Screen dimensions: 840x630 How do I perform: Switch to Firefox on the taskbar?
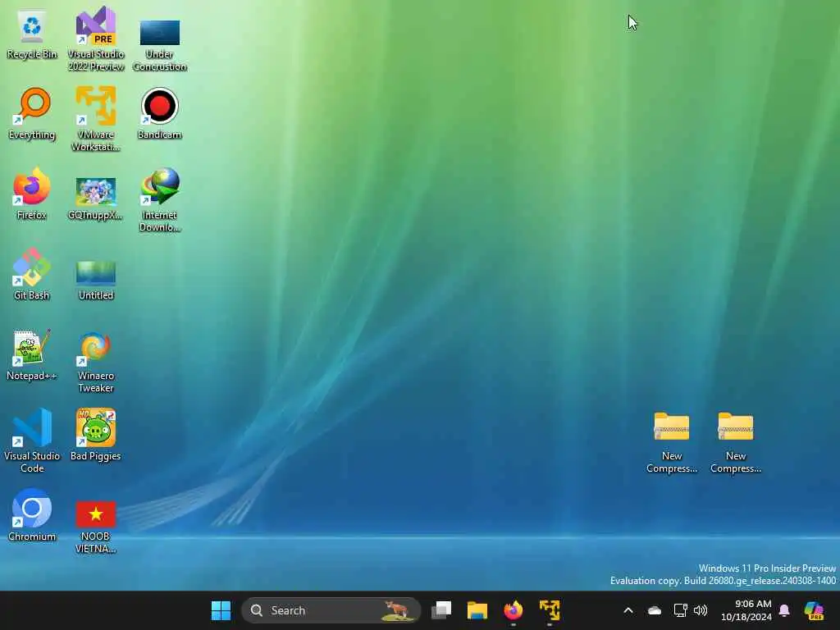click(x=514, y=610)
